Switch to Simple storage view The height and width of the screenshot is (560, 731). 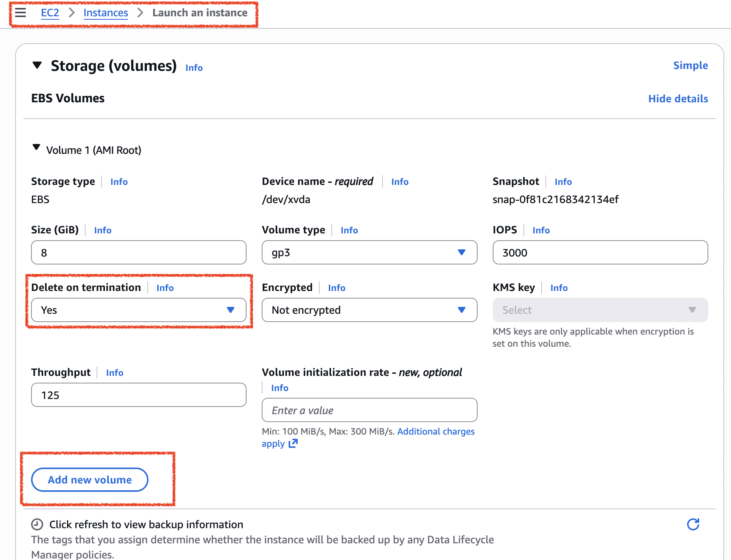point(690,65)
